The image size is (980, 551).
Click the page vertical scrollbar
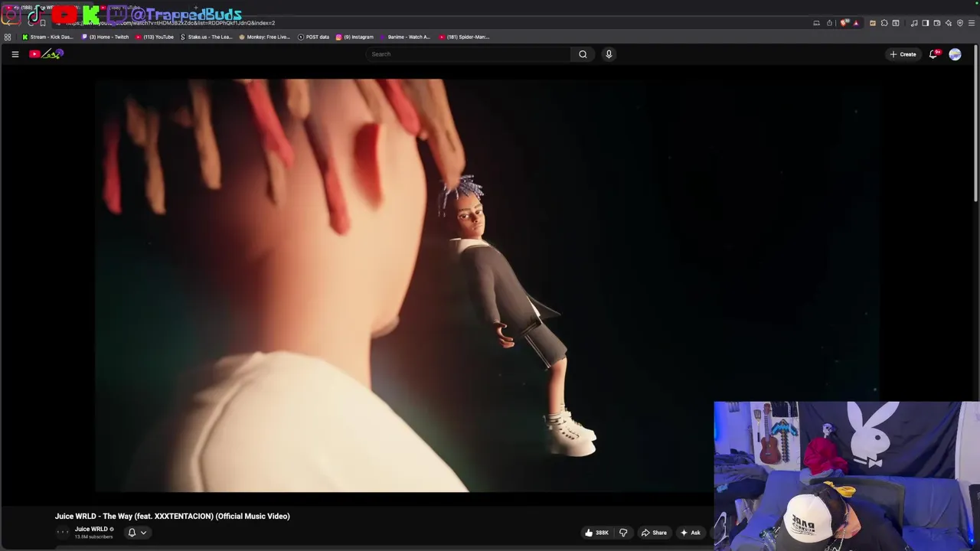[976, 122]
